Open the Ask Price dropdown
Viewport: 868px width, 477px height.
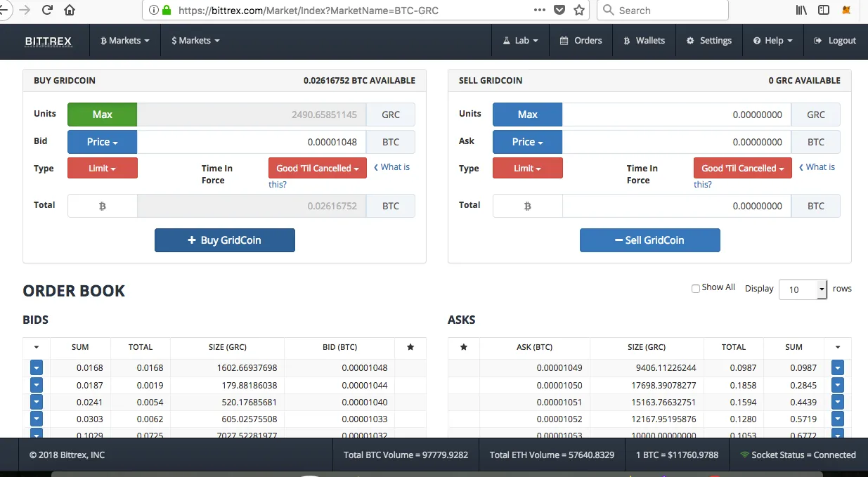(x=527, y=142)
